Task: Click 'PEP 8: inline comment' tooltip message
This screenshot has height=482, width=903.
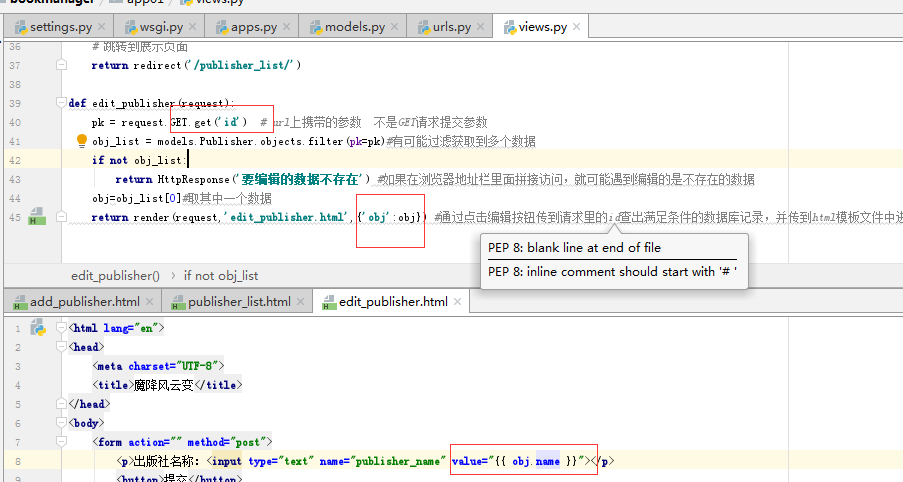Action: (x=612, y=271)
